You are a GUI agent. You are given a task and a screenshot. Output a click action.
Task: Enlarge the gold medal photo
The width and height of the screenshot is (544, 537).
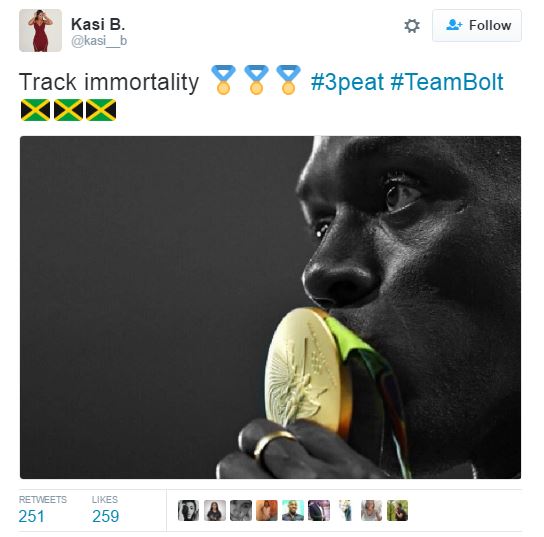click(270, 307)
